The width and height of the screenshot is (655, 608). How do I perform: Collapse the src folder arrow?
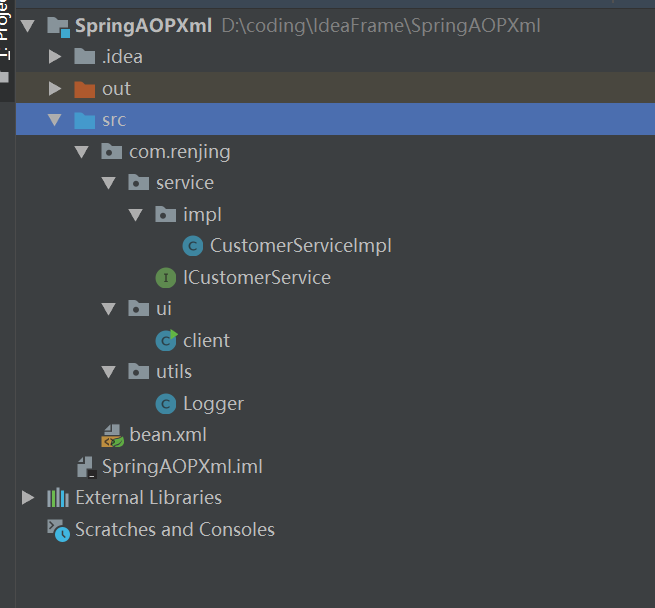click(55, 120)
